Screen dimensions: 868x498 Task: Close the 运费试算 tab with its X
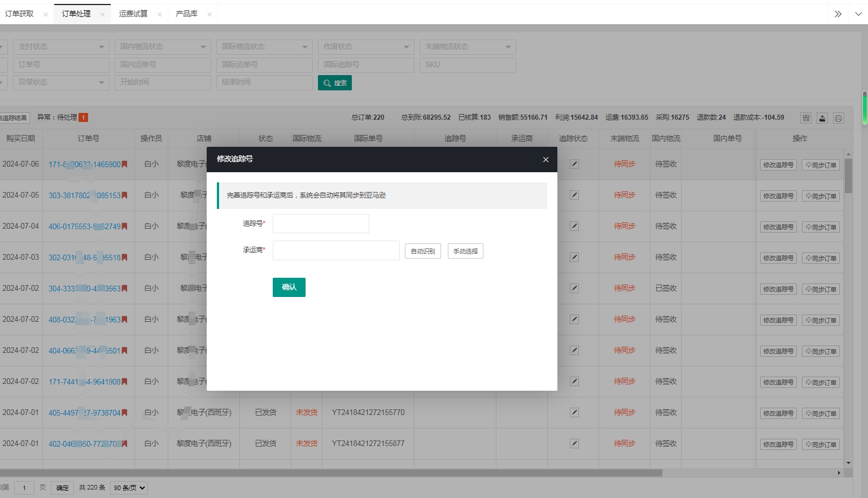pos(160,15)
